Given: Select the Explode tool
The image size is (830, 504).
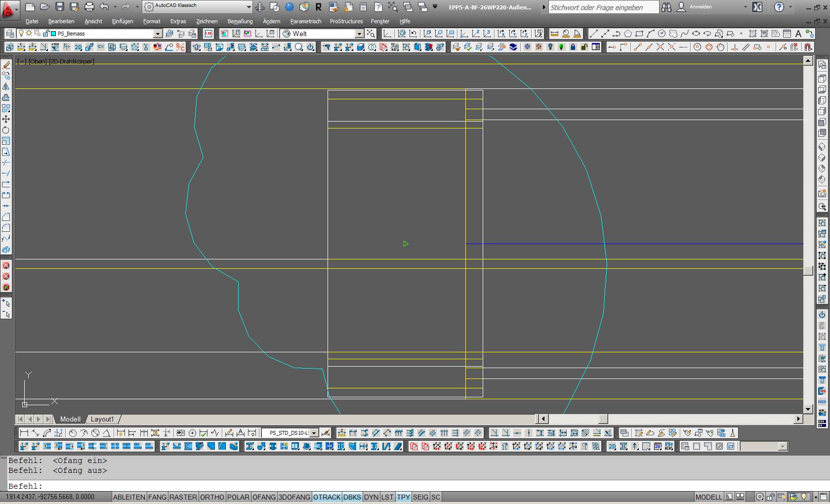Looking at the screenshot, I should [x=6, y=250].
